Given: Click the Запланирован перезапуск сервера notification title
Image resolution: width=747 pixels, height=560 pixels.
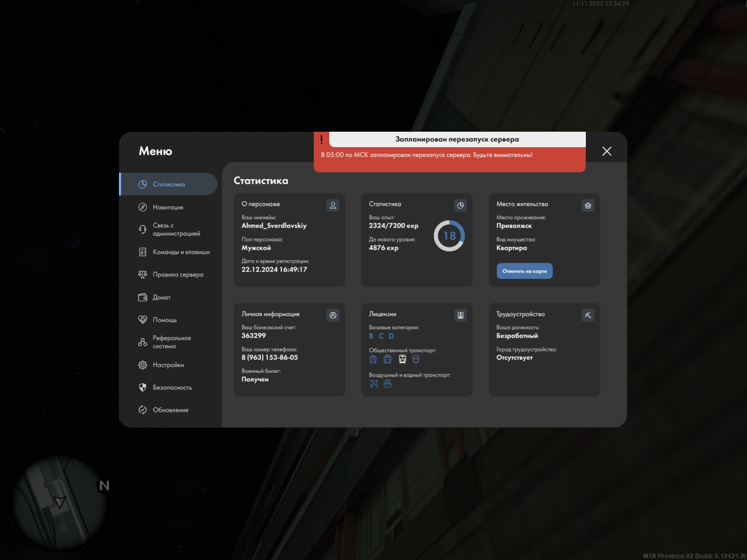Looking at the screenshot, I should (x=457, y=139).
